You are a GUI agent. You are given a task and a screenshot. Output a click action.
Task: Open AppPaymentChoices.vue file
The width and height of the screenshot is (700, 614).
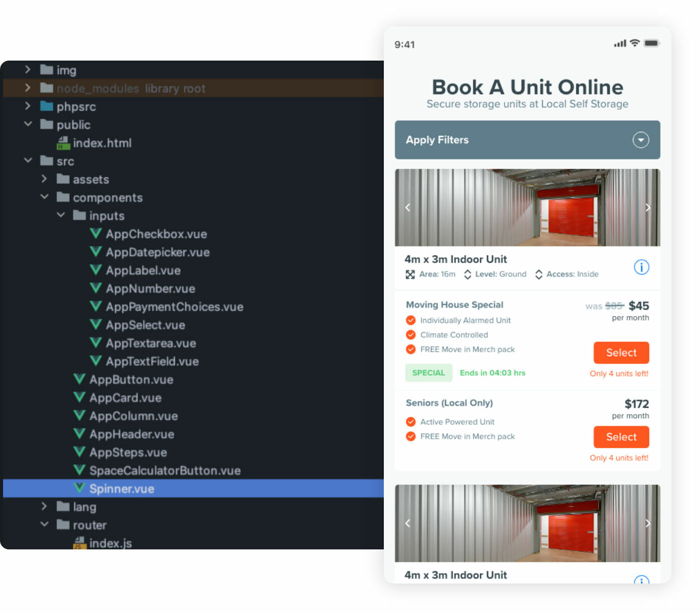click(174, 307)
